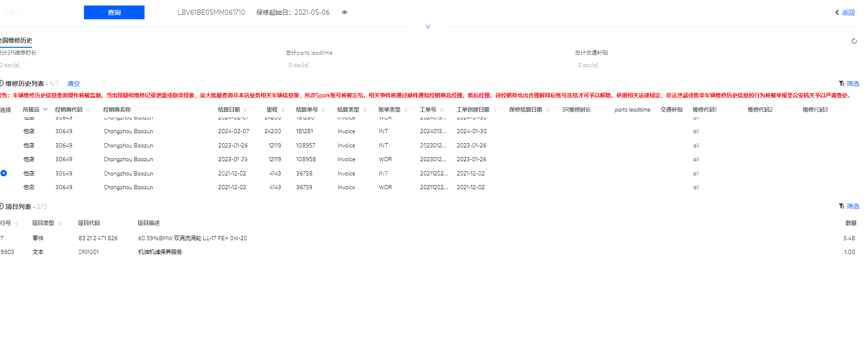The width and height of the screenshot is (868, 349).
Task: Select the radio button for invoice 36738
Action: tap(4, 173)
